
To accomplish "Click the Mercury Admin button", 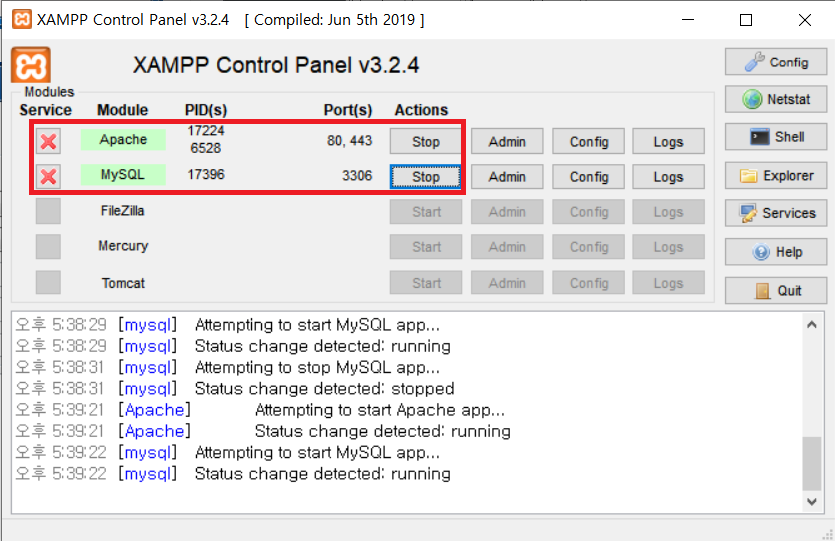I will (x=507, y=247).
